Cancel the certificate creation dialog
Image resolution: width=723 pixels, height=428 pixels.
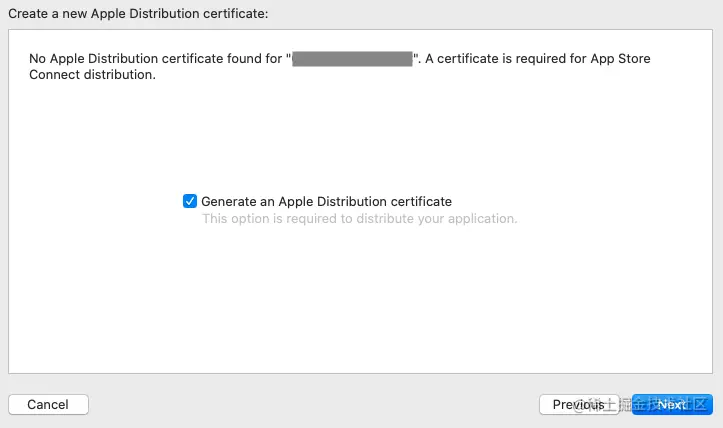click(x=48, y=404)
